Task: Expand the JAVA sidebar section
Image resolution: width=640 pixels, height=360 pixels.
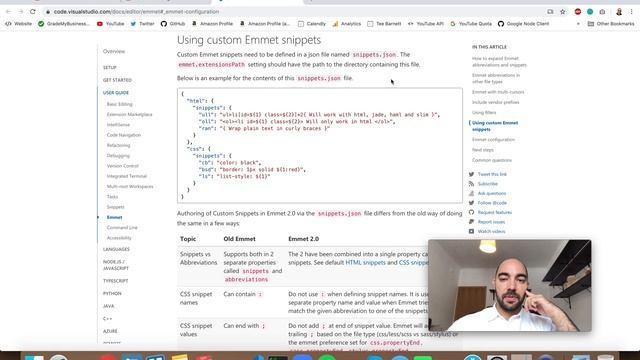Action: [109, 306]
